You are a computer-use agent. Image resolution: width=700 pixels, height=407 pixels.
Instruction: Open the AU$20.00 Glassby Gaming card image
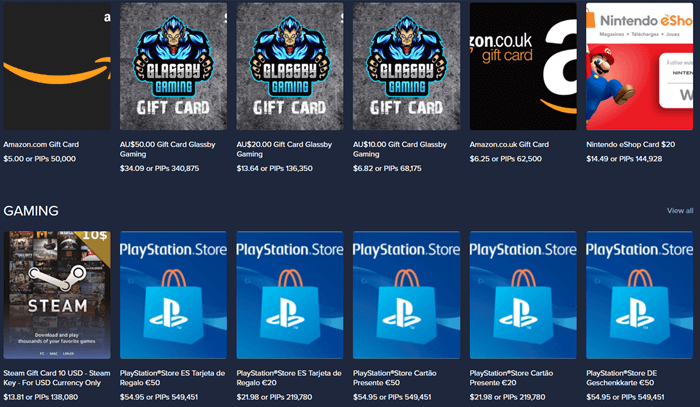[x=290, y=66]
